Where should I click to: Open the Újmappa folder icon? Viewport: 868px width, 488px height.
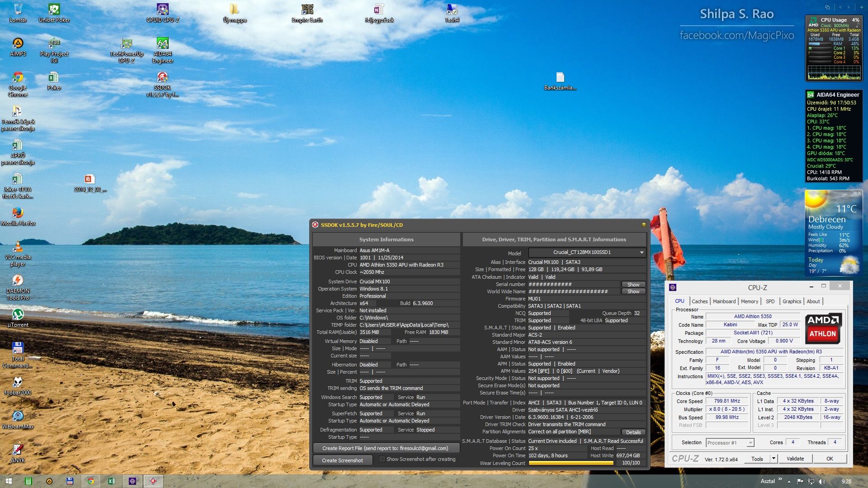pyautogui.click(x=235, y=12)
